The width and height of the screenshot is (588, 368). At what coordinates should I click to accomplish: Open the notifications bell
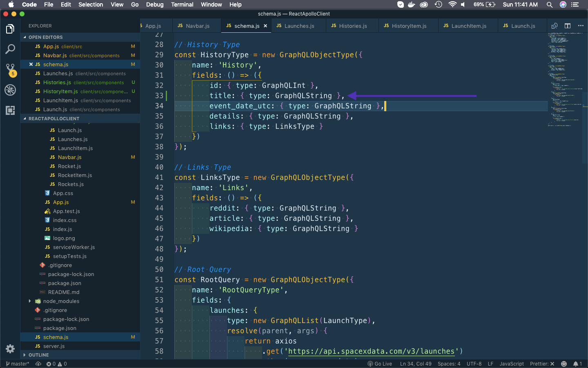[x=577, y=364]
